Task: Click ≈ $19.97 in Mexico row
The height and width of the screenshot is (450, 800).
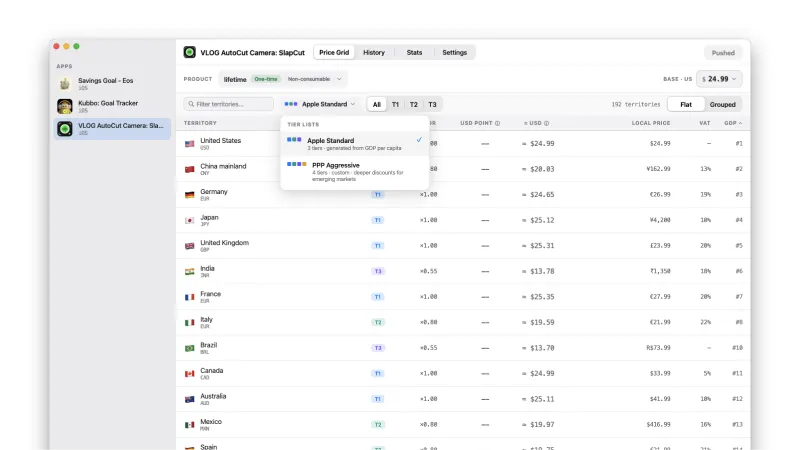Action: [x=538, y=424]
